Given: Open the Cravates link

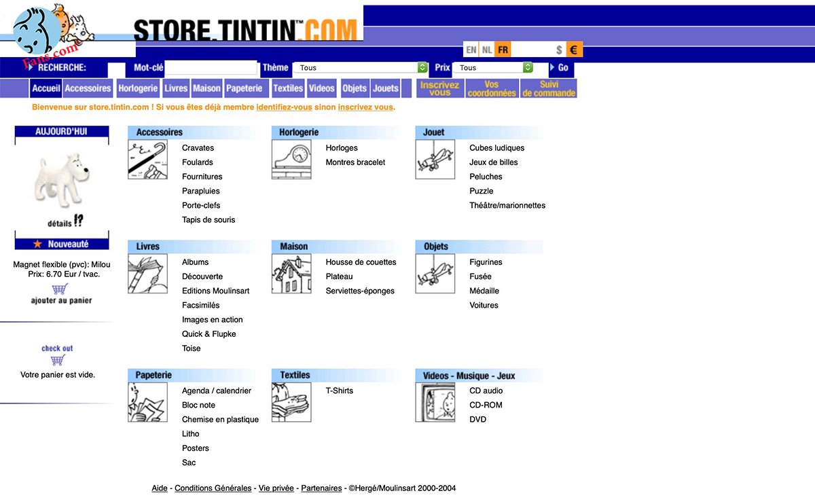Looking at the screenshot, I should coord(198,148).
